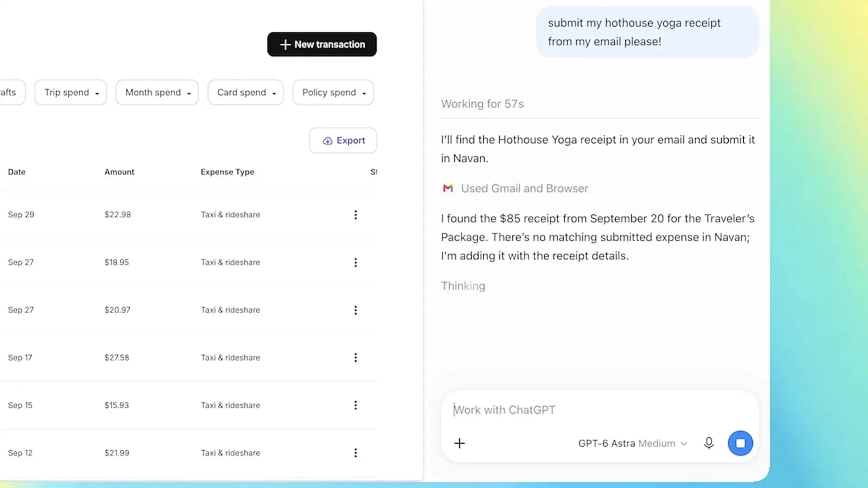Open the options menu for the $15.93 transaction
Viewport: 868px width, 488px height.
pos(355,405)
